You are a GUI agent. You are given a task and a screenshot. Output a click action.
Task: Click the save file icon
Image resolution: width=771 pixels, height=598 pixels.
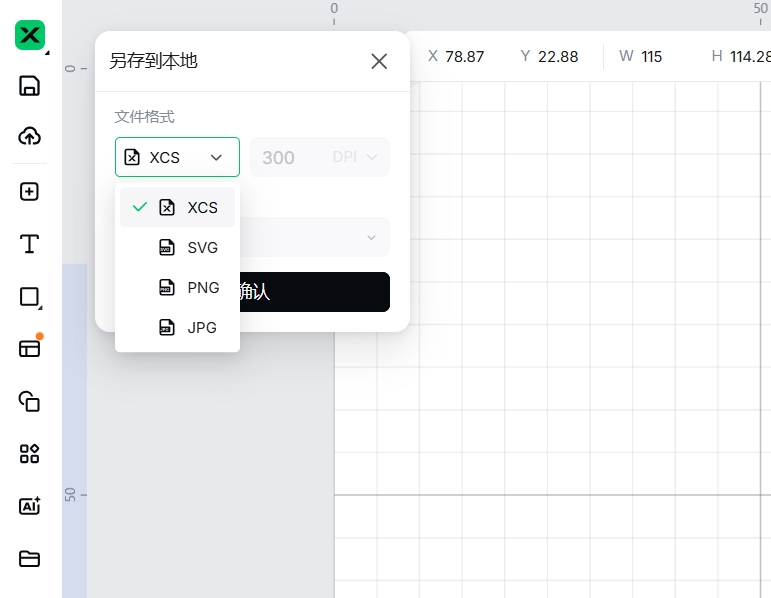pos(30,86)
